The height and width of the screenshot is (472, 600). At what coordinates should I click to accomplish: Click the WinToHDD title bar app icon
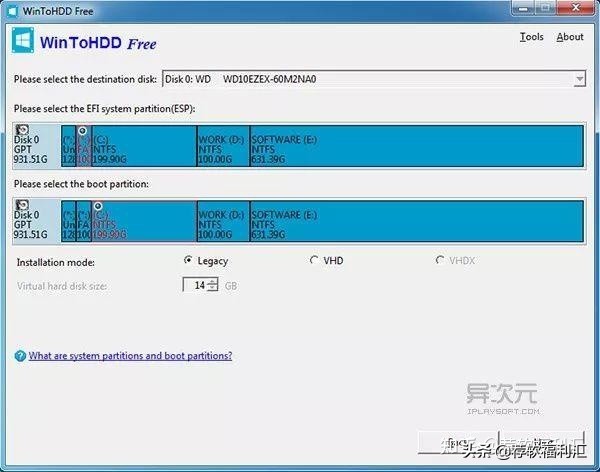pos(12,11)
